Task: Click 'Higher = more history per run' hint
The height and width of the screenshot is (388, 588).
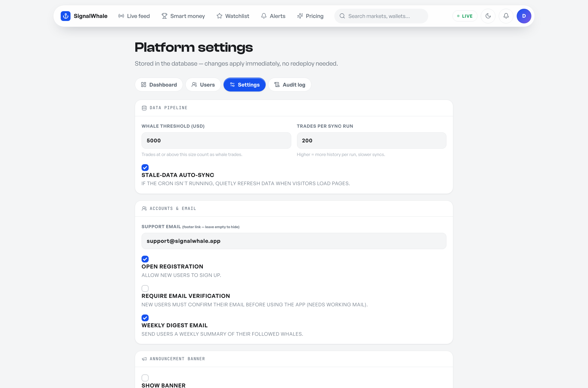Action: pos(341,154)
